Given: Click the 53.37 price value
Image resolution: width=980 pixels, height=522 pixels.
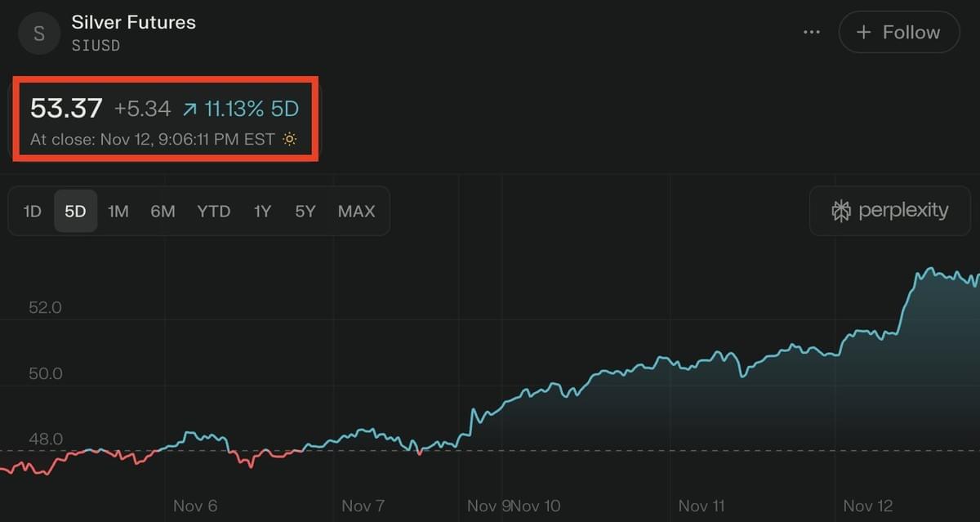Looking at the screenshot, I should pos(66,108).
